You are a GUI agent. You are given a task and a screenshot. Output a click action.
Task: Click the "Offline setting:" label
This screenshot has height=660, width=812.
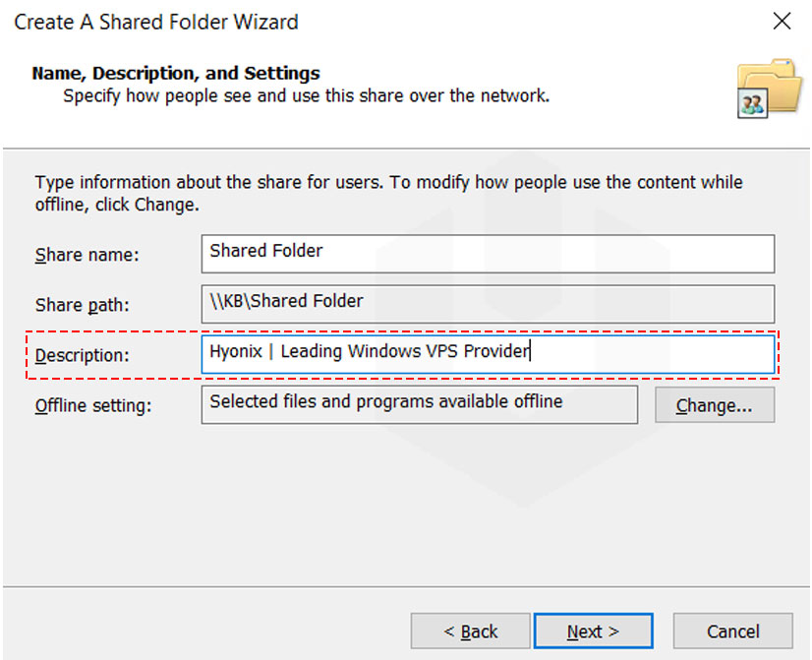pos(93,405)
